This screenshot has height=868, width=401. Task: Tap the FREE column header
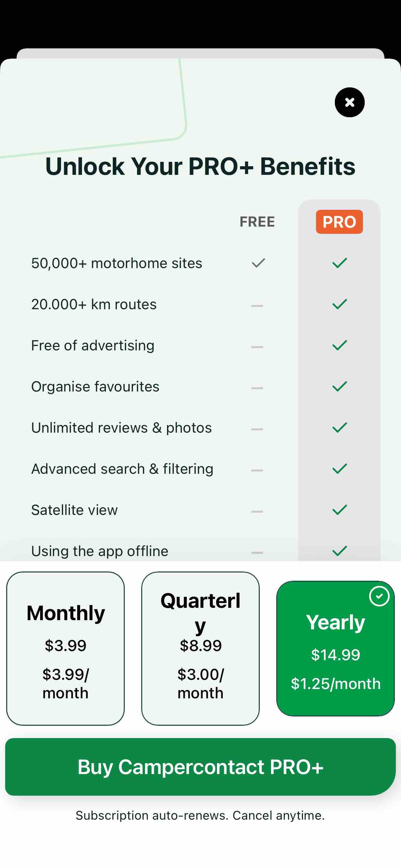pos(257,222)
